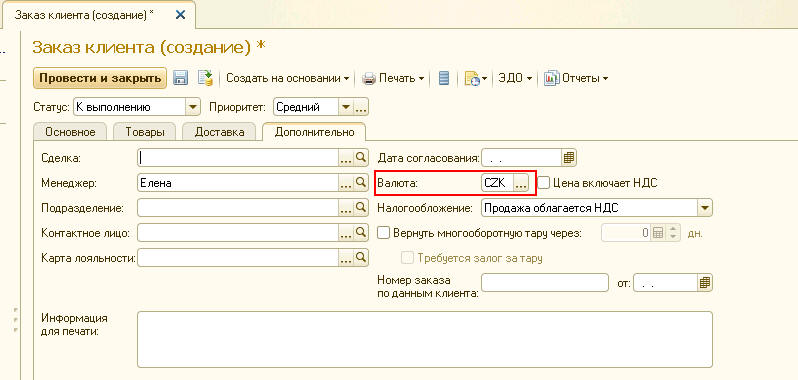
Task: Click into the Сделка input field
Action: (x=238, y=158)
